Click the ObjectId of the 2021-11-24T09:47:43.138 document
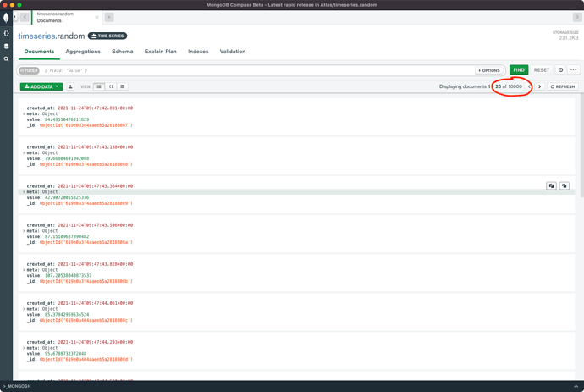 pyautogui.click(x=86, y=164)
